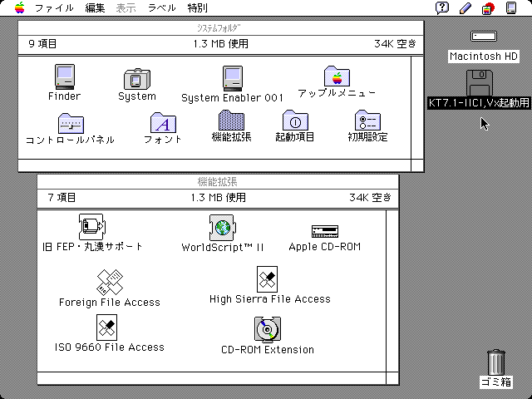
Task: Select the 旧 FEP・丸漢サポート extension icon
Action: [x=92, y=227]
